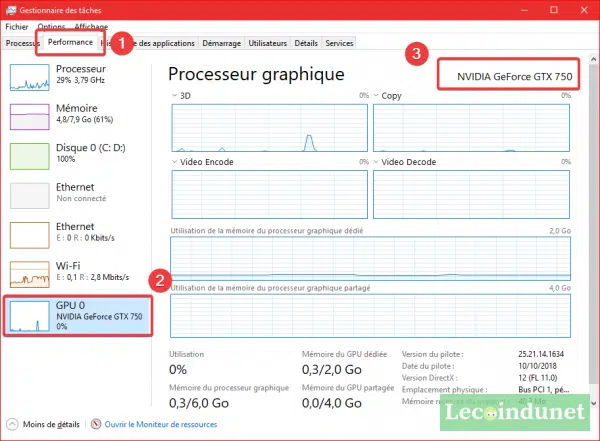This screenshot has height=441, width=600.
Task: Select the Processeur usage thumbnail in sidebar
Action: coord(29,78)
